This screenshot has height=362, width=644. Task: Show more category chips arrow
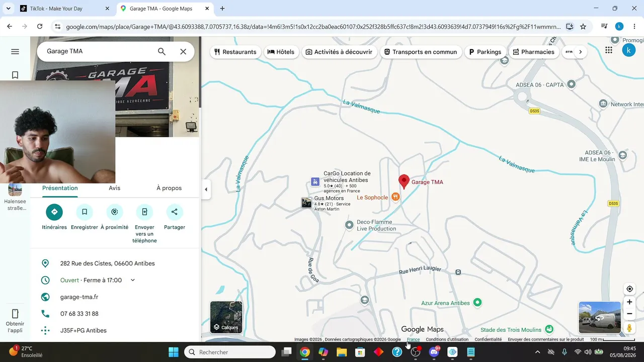click(580, 52)
